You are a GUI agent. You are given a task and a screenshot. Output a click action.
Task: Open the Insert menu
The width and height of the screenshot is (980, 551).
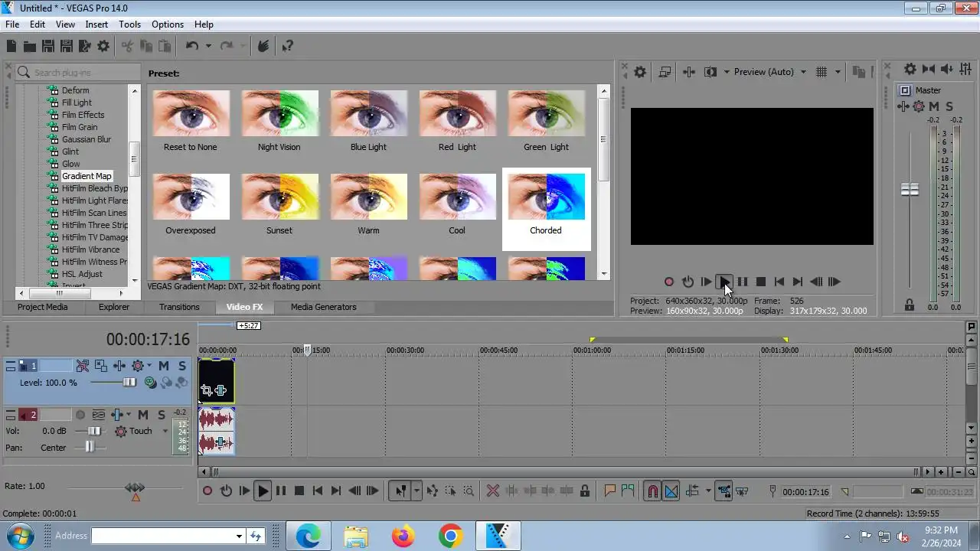coord(96,24)
